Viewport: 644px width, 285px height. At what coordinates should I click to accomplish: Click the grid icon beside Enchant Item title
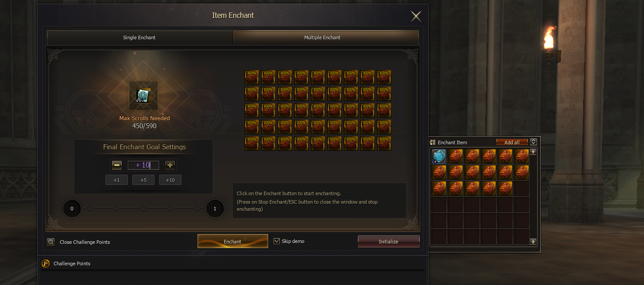pyautogui.click(x=433, y=142)
